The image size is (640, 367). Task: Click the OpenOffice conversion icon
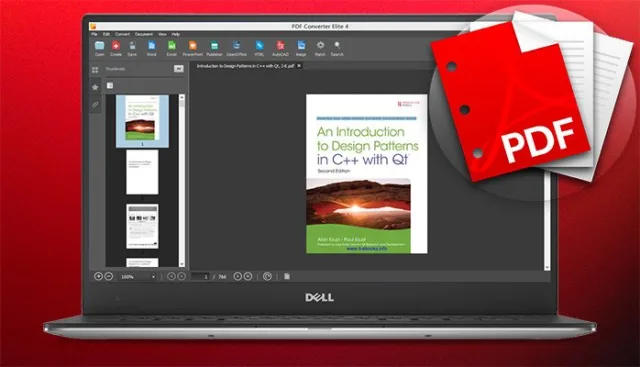[x=236, y=48]
